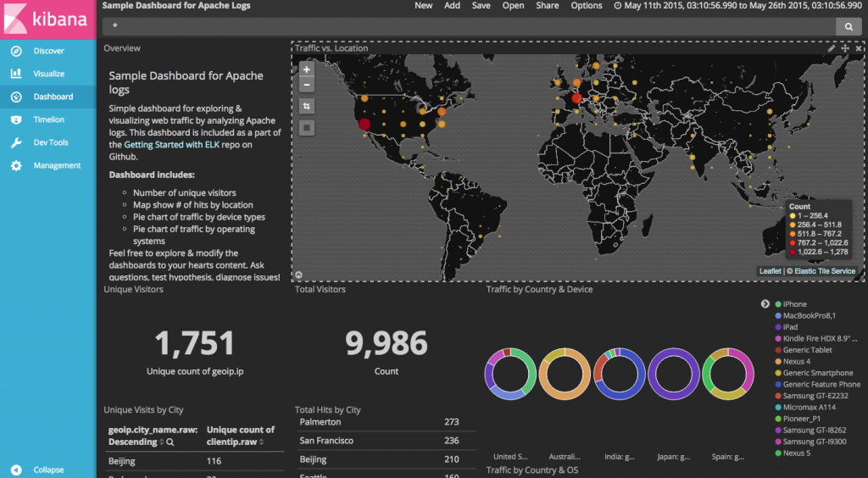
Task: Click Collapse label in sidebar
Action: [x=48, y=470]
